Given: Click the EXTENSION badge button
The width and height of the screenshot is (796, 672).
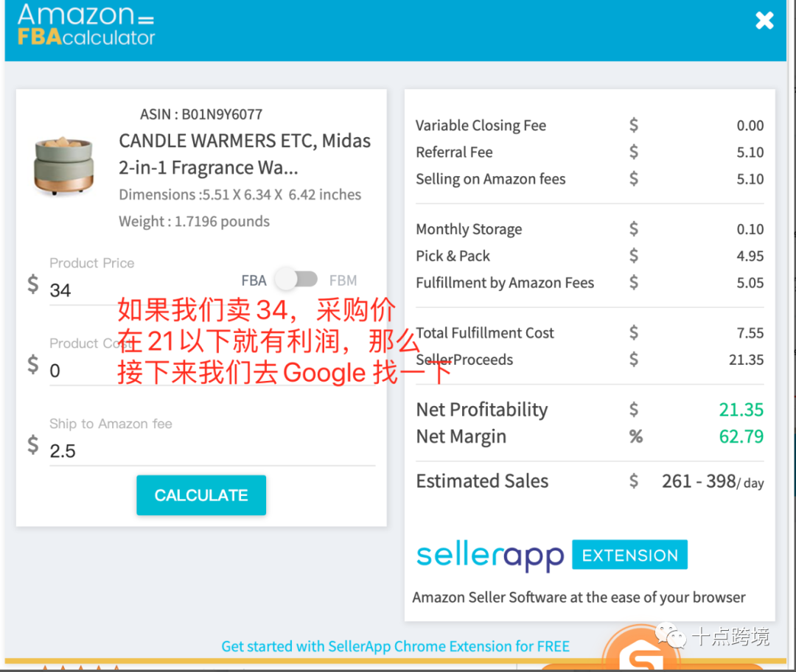Looking at the screenshot, I should click(629, 555).
